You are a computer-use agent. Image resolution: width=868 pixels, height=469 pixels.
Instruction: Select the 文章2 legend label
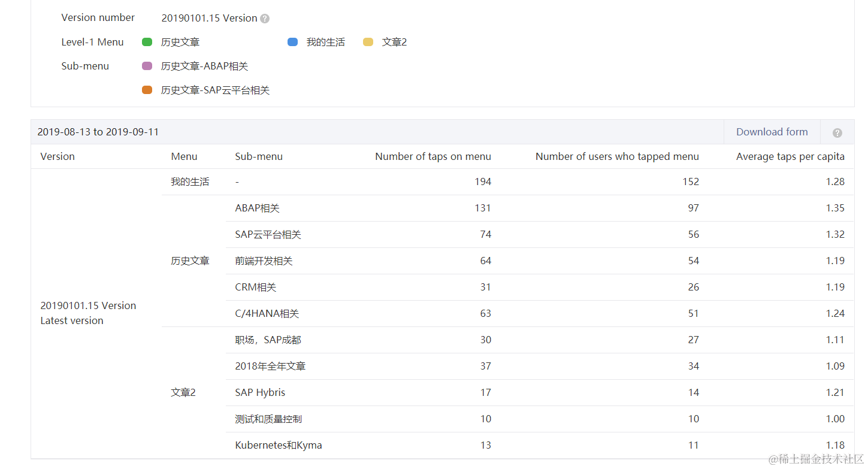point(395,42)
